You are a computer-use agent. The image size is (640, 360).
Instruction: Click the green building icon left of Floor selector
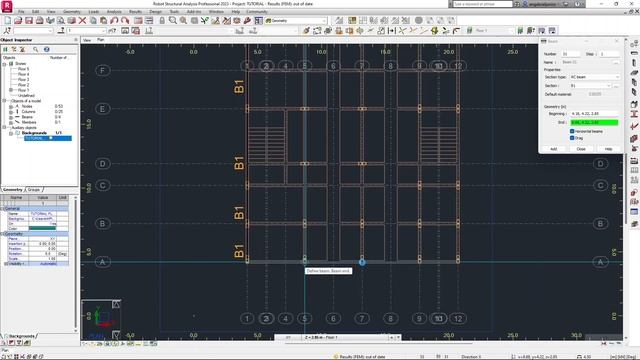coord(470,31)
